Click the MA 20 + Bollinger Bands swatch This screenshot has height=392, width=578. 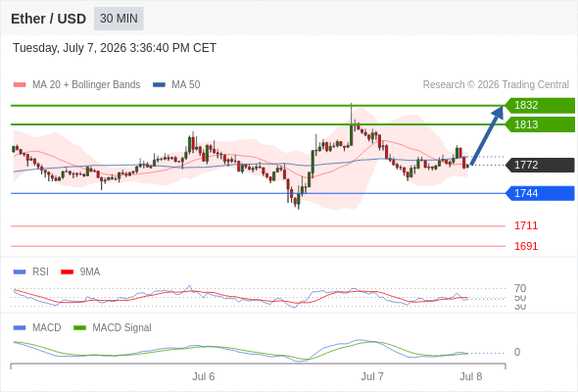[20, 85]
